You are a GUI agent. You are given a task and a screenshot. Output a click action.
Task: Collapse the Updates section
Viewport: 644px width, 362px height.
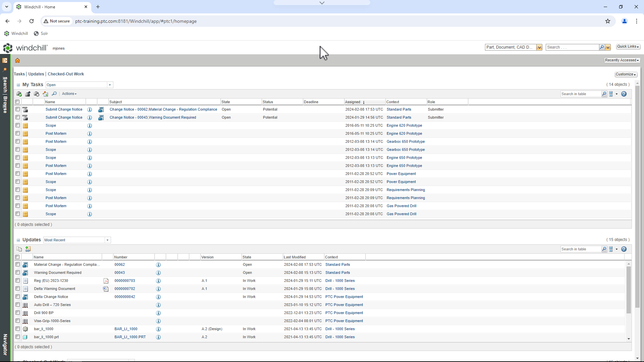pos(18,240)
